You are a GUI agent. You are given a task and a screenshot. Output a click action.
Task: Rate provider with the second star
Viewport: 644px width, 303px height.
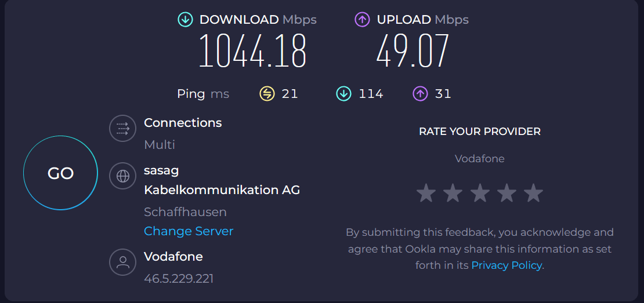click(453, 193)
